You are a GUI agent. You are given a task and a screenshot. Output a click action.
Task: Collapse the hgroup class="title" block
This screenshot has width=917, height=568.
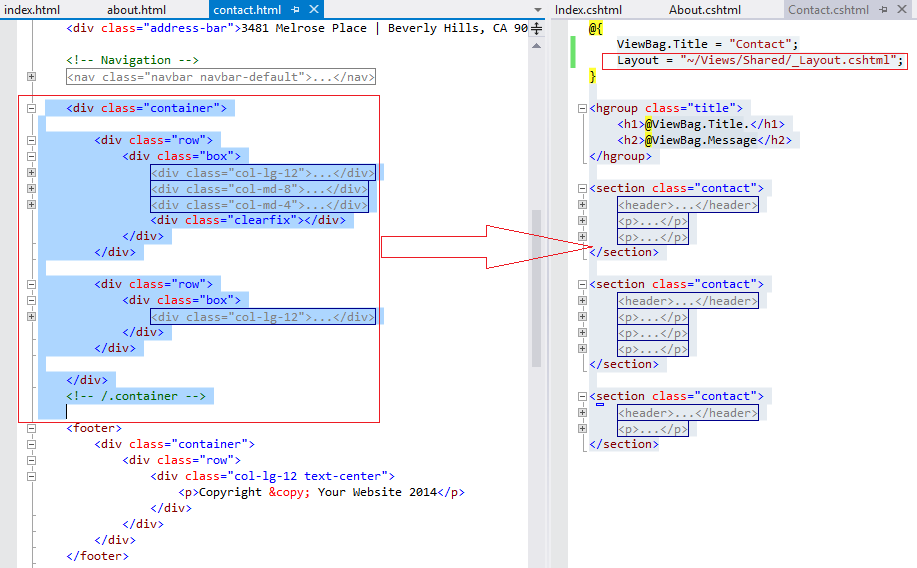[x=582, y=108]
